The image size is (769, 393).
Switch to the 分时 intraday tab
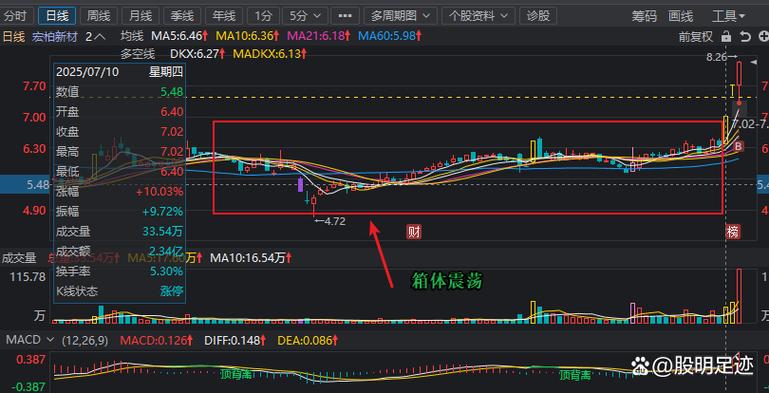click(15, 16)
